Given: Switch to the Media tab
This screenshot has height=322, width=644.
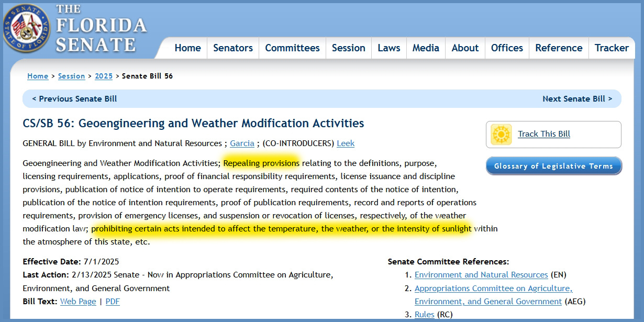Looking at the screenshot, I should 426,48.
